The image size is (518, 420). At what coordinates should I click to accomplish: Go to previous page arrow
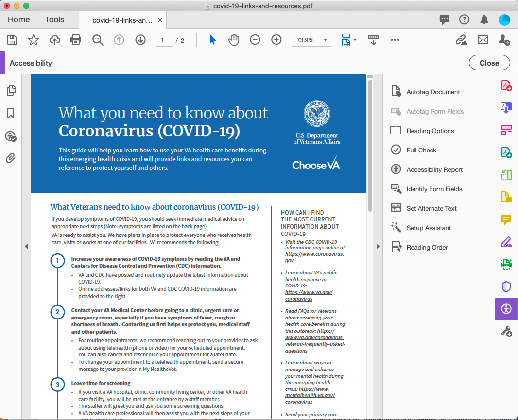click(119, 40)
